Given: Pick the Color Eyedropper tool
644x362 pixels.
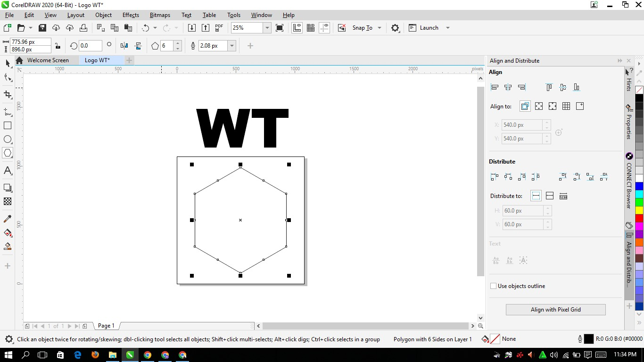Looking at the screenshot, I should pos(8,219).
